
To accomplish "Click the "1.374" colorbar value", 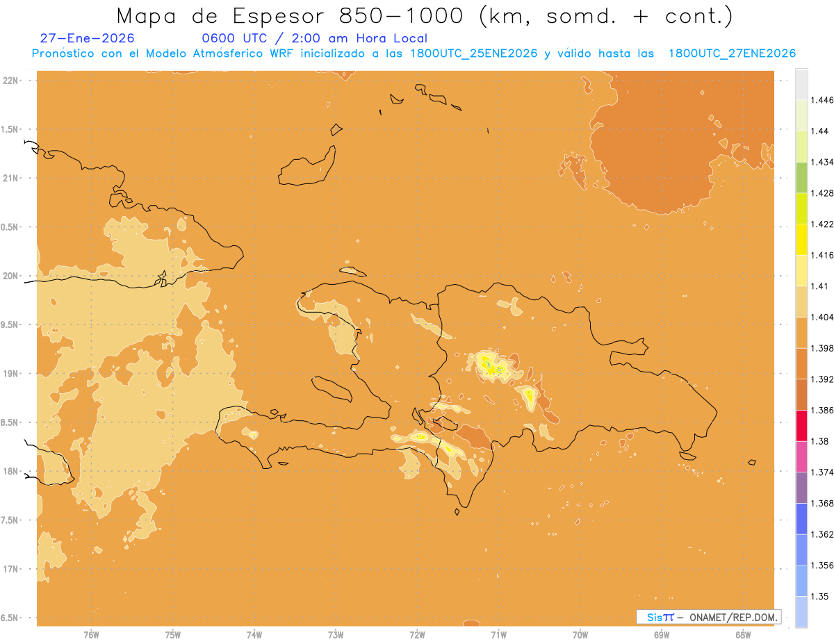I will point(822,472).
